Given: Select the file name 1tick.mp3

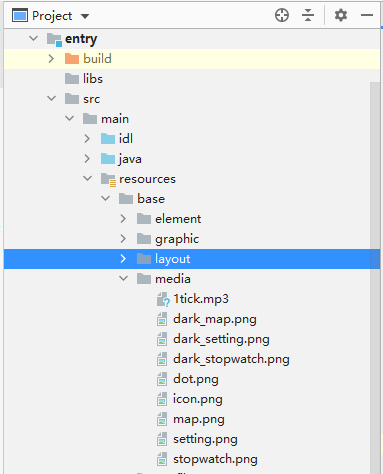Looking at the screenshot, I should coord(201,299).
